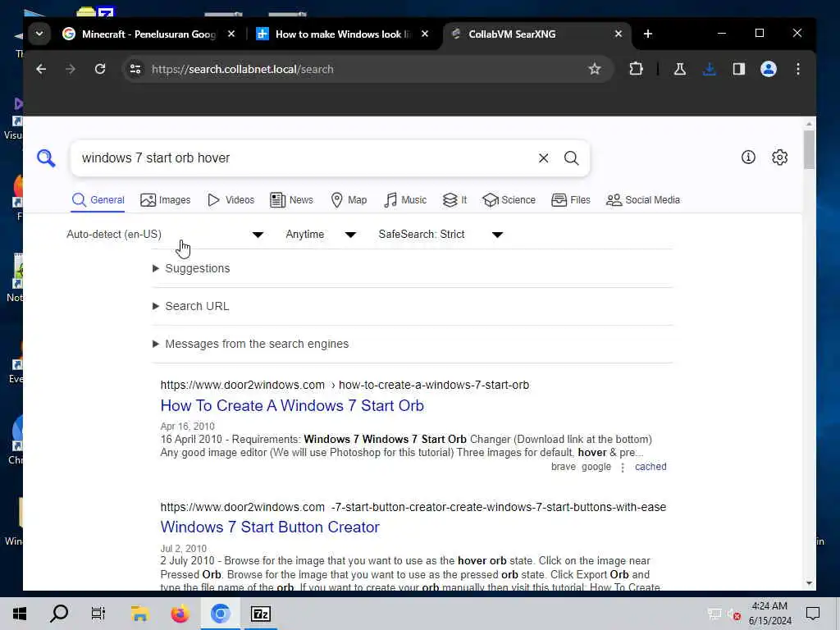Switch to Map search category
The width and height of the screenshot is (840, 630).
(349, 200)
